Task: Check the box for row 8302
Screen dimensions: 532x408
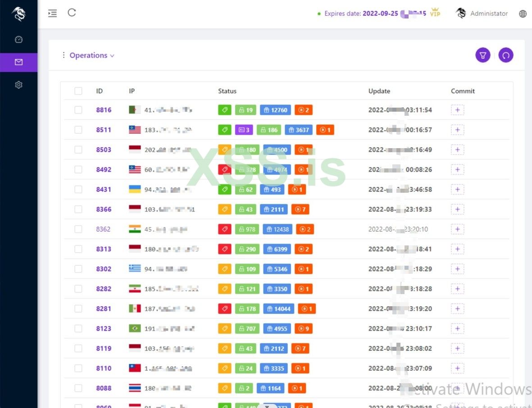Action: (78, 269)
